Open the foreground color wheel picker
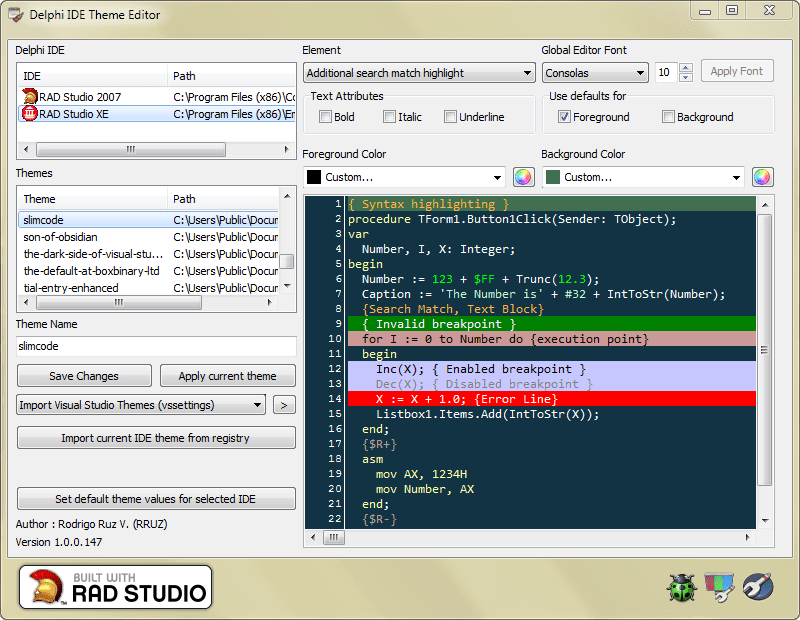The height and width of the screenshot is (620, 800). (x=523, y=177)
